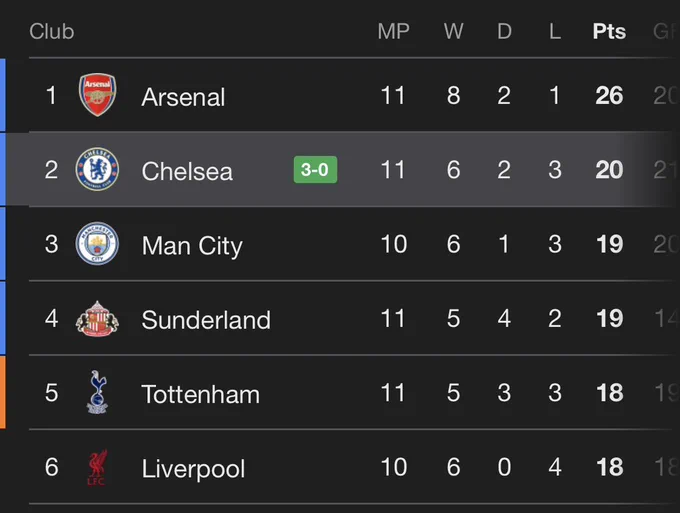Screen dimensions: 680x513
Task: Click Arsenal's 26 points value
Action: 609,96
